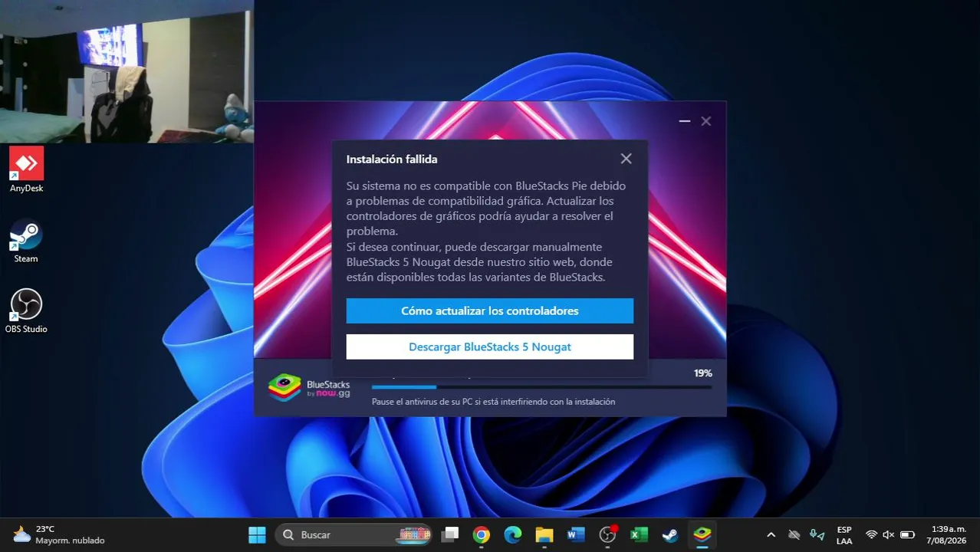Click the antivirus pause hint text
Viewport: 980px width, 552px height.
(493, 402)
